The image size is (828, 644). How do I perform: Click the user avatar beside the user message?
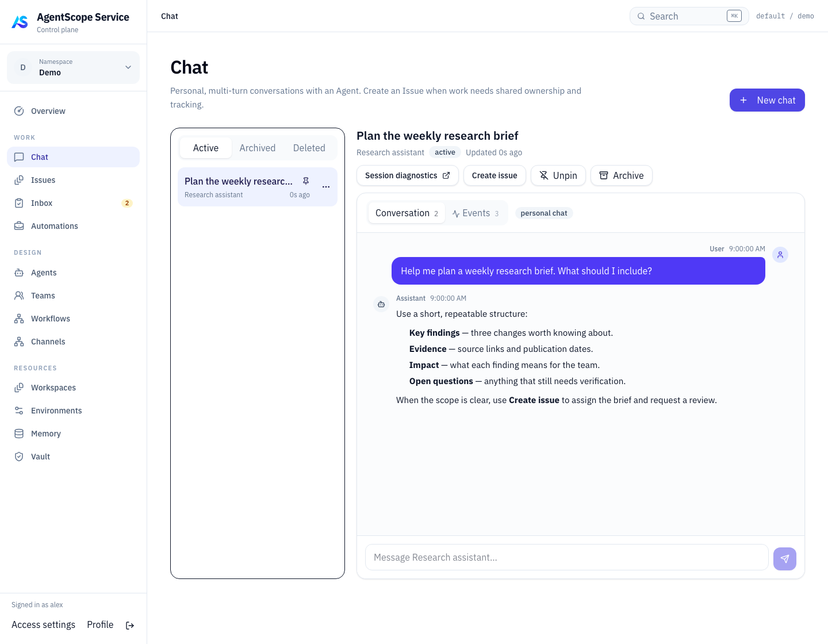780,255
